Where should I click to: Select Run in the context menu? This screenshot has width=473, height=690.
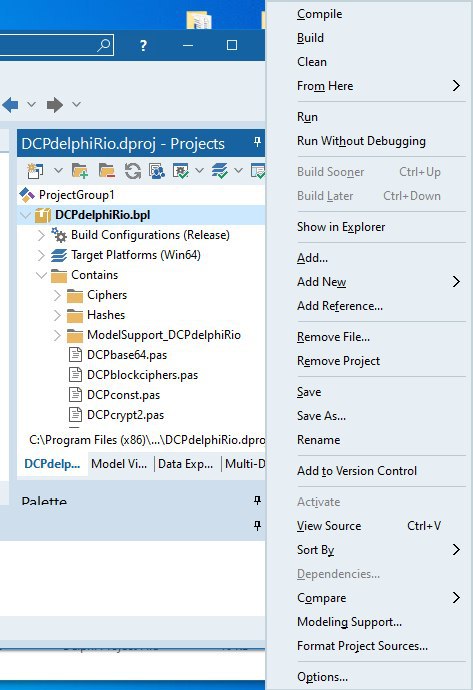[307, 117]
